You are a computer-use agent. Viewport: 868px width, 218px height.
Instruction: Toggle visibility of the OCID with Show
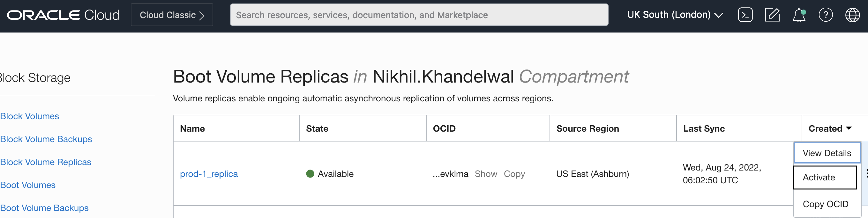point(486,174)
